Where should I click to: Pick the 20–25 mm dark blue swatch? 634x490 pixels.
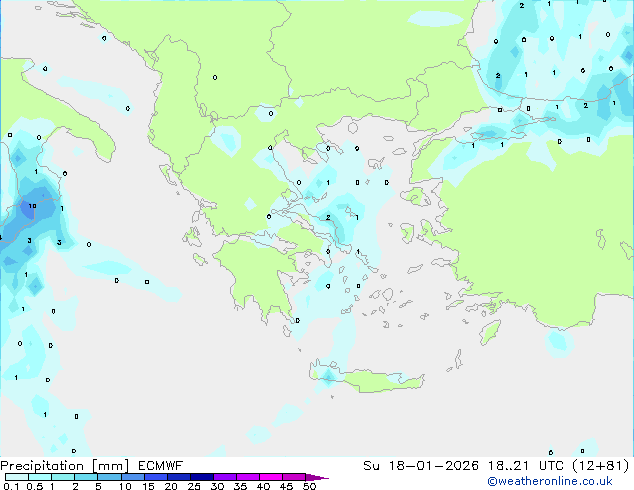(179, 477)
